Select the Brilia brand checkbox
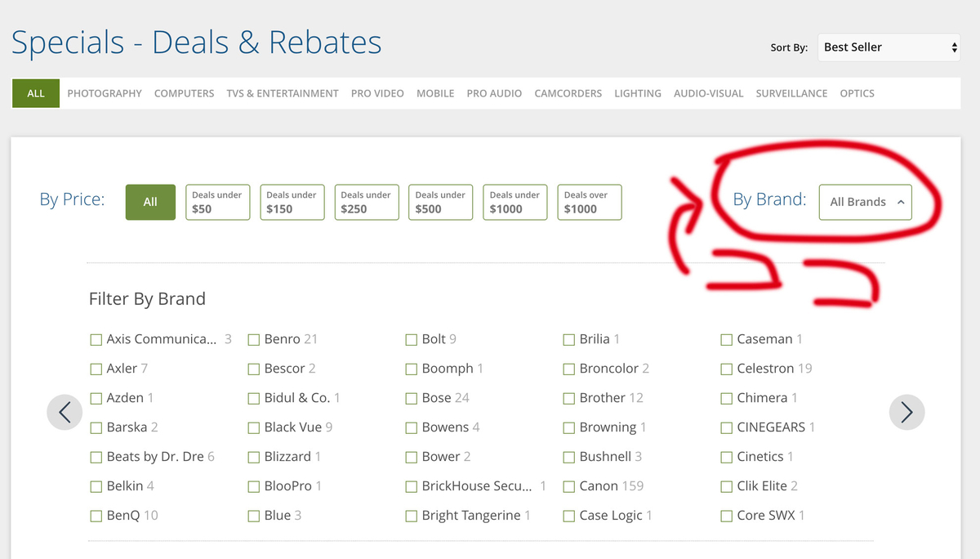This screenshot has width=980, height=559. tap(569, 339)
